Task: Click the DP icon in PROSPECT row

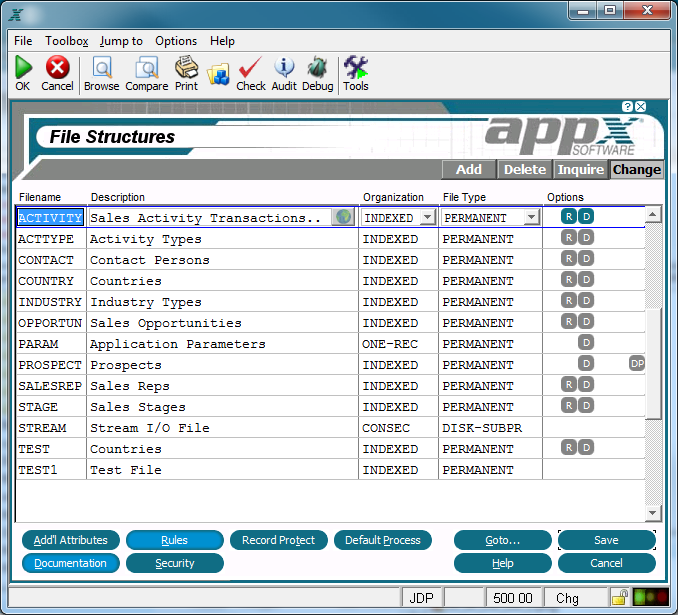Action: pos(637,363)
